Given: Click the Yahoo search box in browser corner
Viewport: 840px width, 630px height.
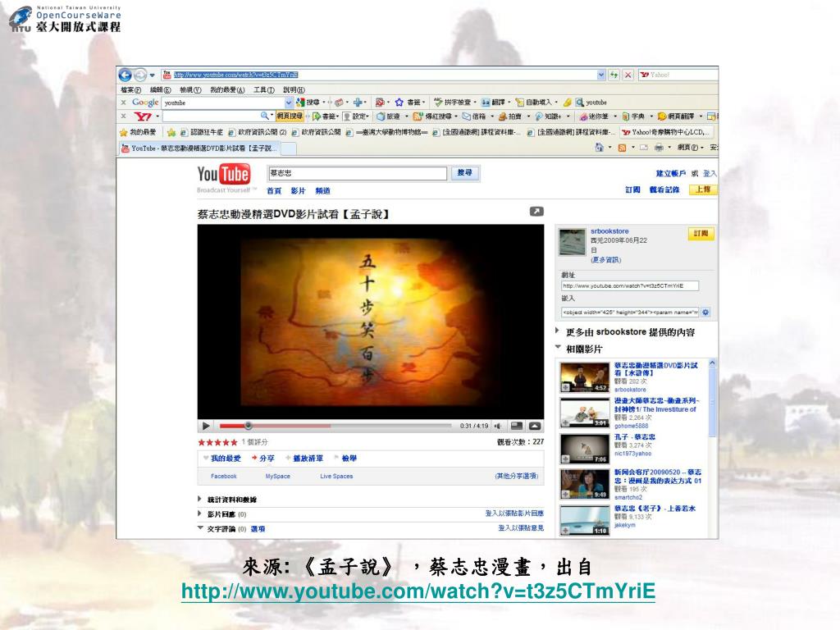Looking at the screenshot, I should pos(678,75).
